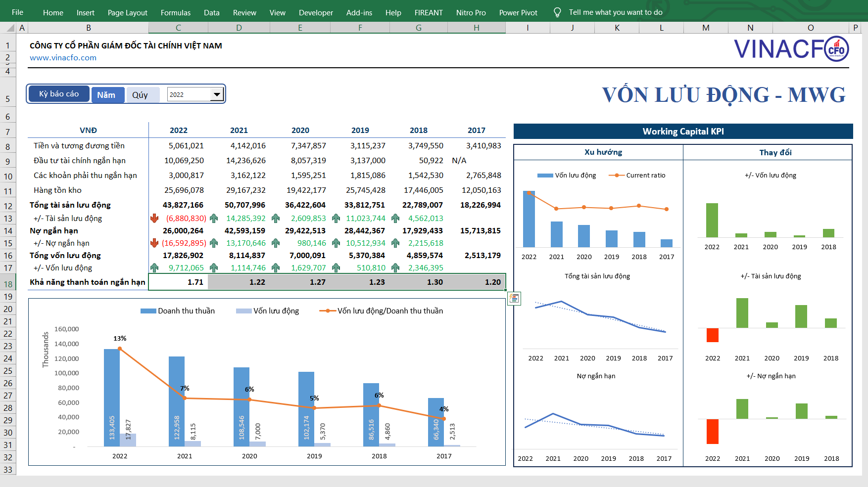Click green up arrow icon beside 1,114,746
Viewport: 868px width, 487px height.
coord(214,267)
